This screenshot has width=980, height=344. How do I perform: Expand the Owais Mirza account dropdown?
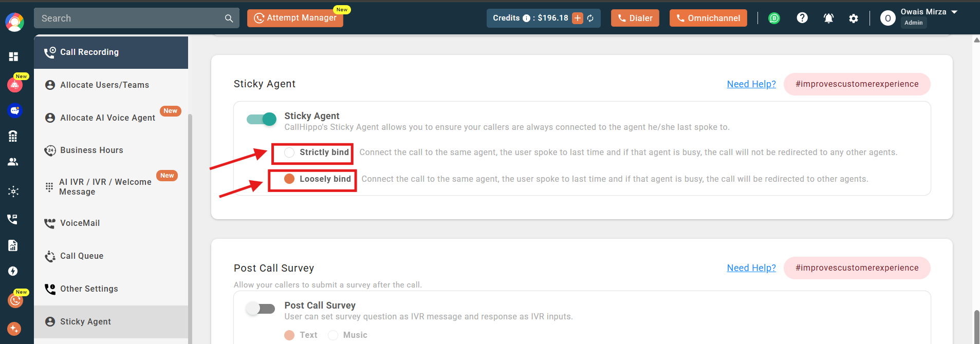point(954,12)
